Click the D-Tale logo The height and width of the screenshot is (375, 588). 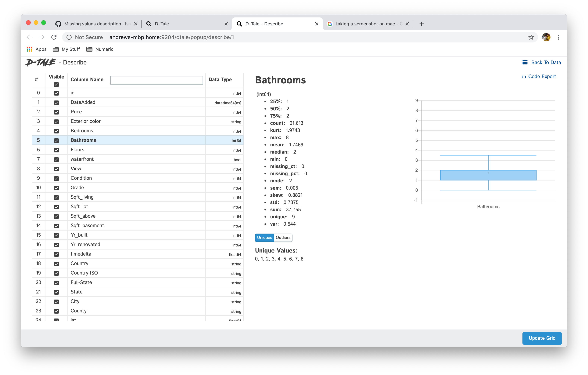tap(40, 62)
